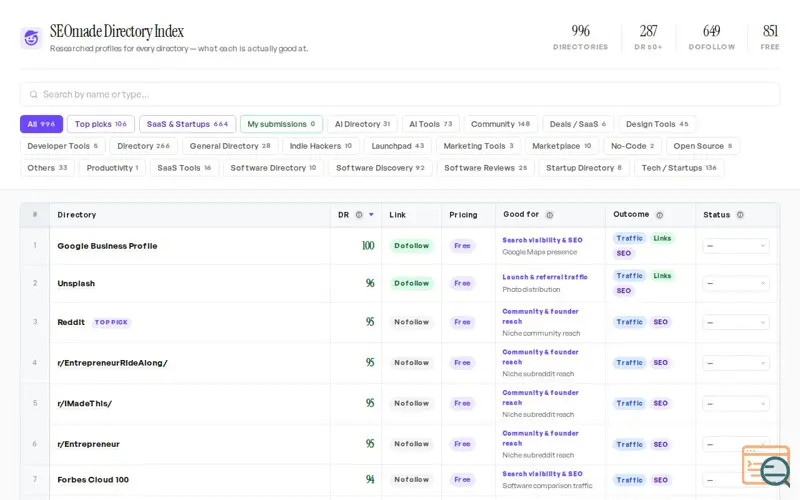Click Links tag in Google Business Profile row
This screenshot has width=800, height=500.
(x=662, y=238)
